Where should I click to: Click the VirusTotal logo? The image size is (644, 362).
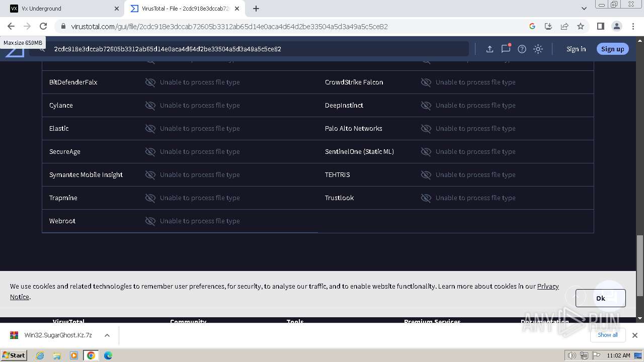point(15,52)
